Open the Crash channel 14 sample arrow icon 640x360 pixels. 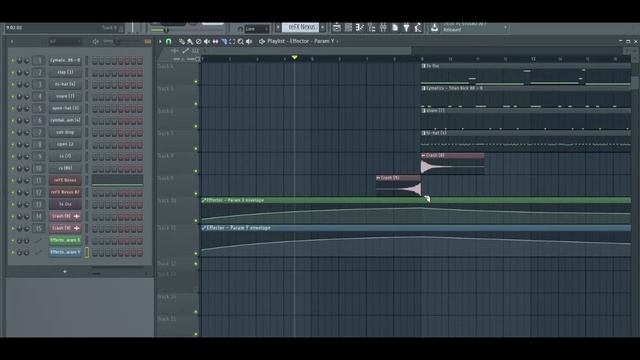pyautogui.click(x=76, y=216)
